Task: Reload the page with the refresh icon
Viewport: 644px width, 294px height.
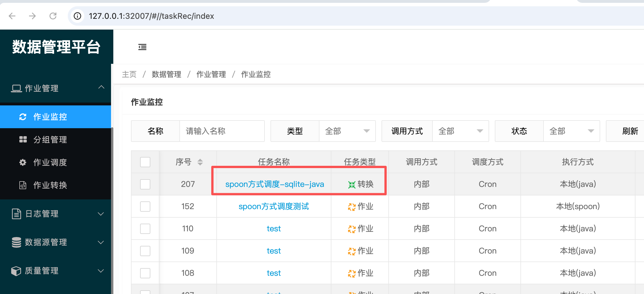Action: 53,16
